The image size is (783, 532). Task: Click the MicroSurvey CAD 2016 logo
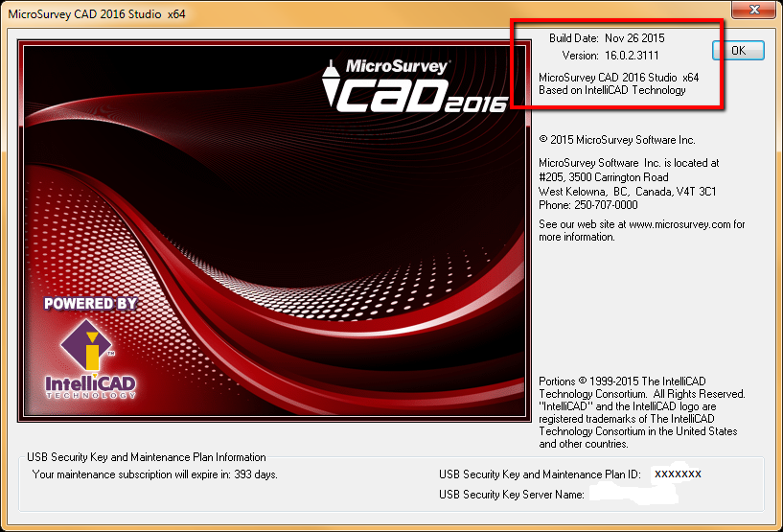pos(414,85)
